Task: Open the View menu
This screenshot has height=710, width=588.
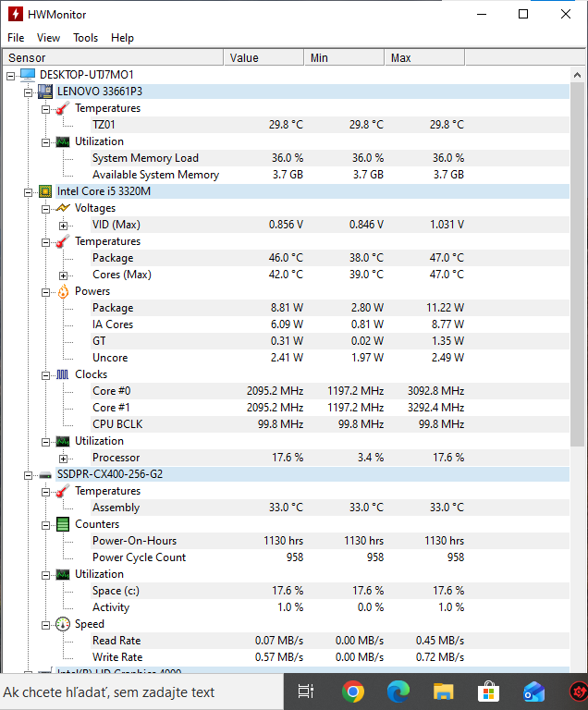Action: [48, 38]
